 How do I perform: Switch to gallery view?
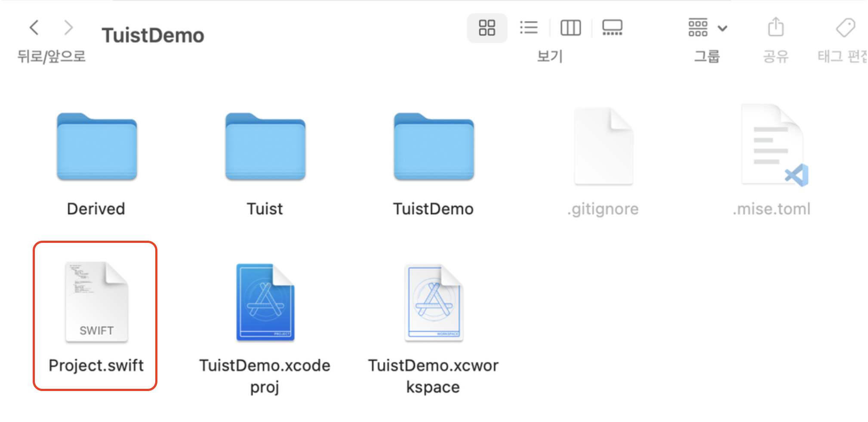click(612, 28)
